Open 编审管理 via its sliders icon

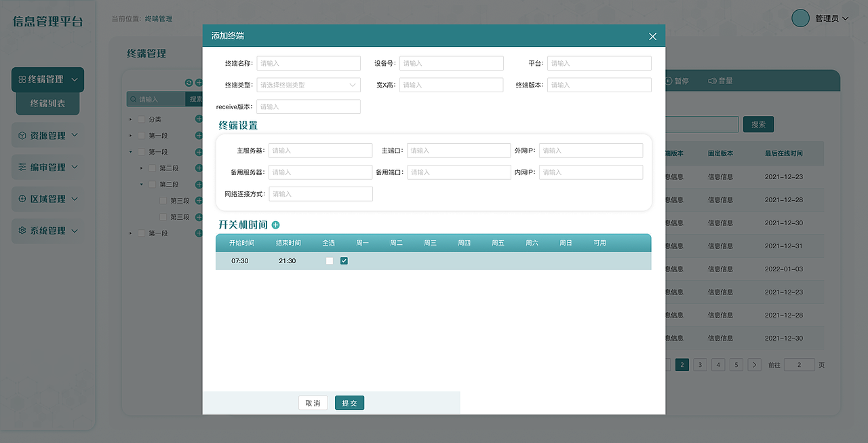pyautogui.click(x=22, y=167)
